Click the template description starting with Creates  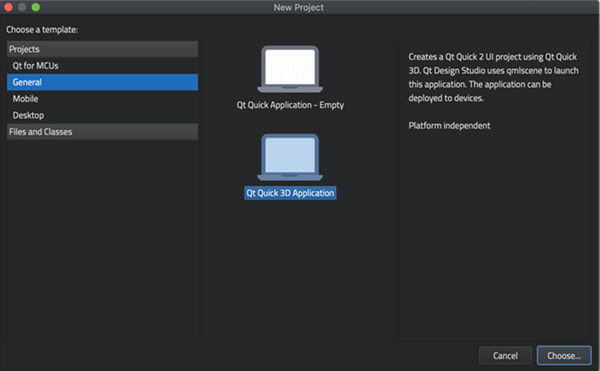click(x=493, y=77)
